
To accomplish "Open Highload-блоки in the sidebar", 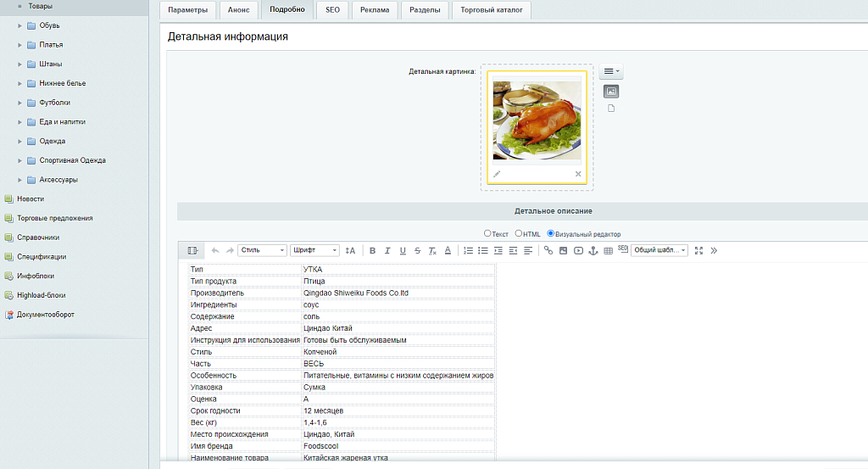I will (x=41, y=295).
